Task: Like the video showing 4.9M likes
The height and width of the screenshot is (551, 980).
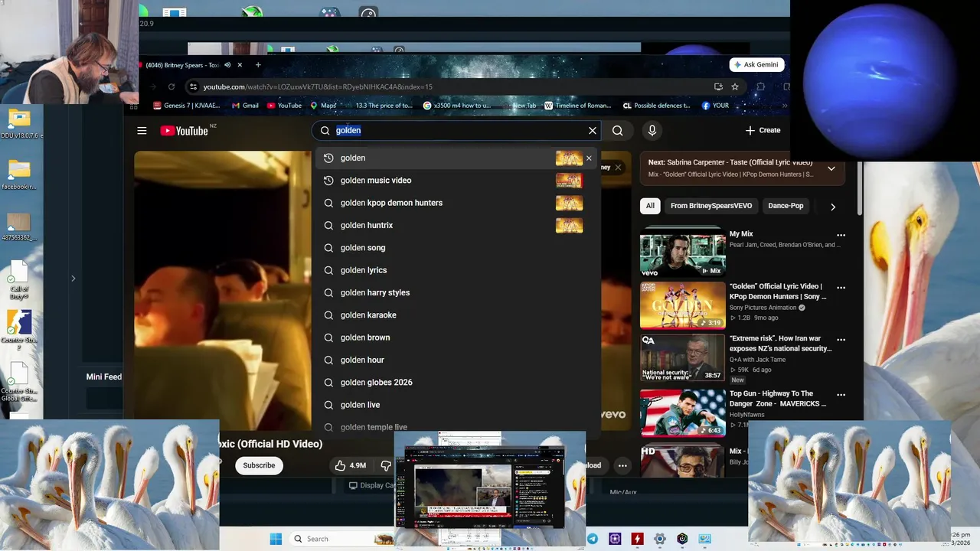Action: tap(350, 465)
